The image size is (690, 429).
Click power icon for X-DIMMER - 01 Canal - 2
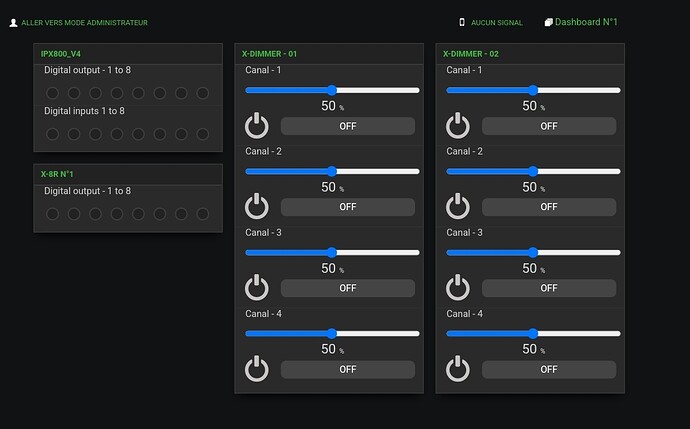coord(257,206)
